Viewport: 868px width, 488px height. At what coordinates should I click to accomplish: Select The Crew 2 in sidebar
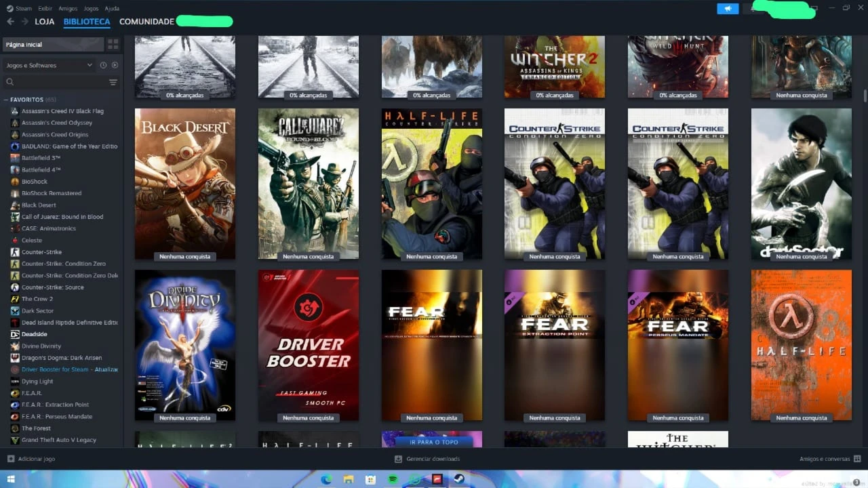[37, 299]
